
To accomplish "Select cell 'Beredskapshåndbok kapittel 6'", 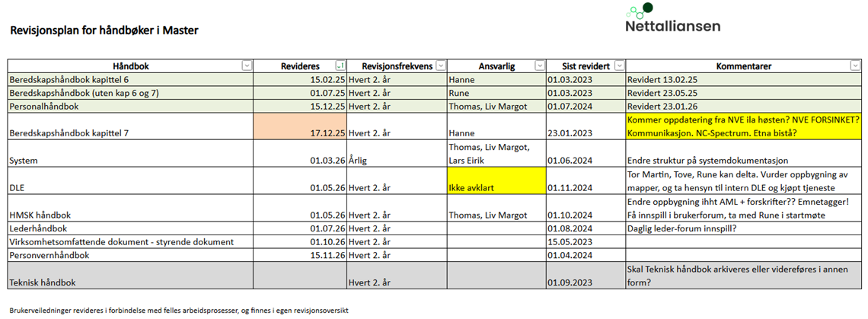I will pyautogui.click(x=130, y=79).
